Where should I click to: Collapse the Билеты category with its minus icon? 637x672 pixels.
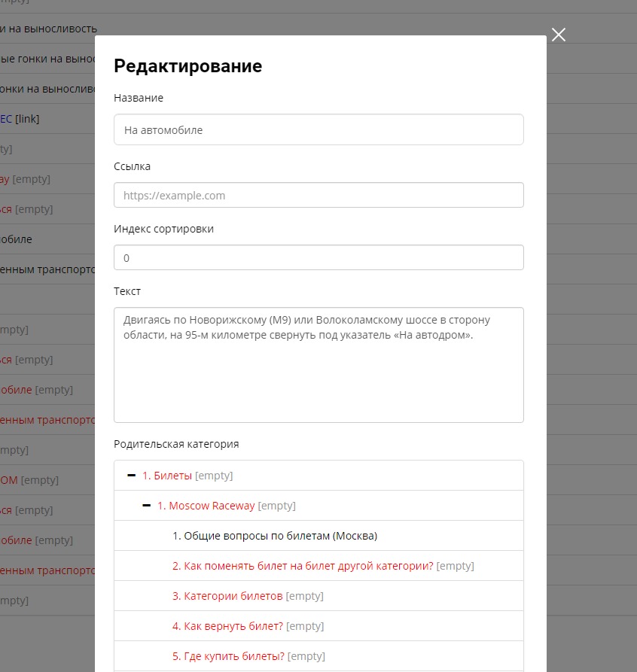point(132,476)
